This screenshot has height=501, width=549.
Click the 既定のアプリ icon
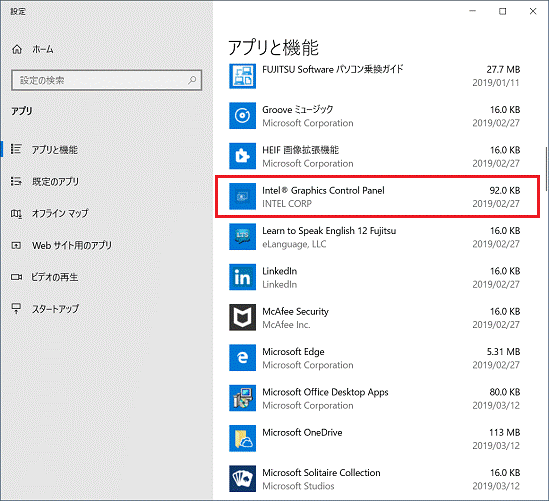(16, 181)
